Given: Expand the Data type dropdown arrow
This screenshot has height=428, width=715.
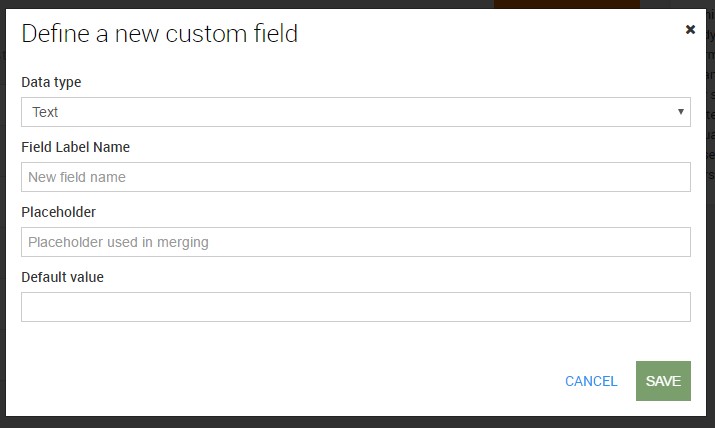Looking at the screenshot, I should 680,112.
